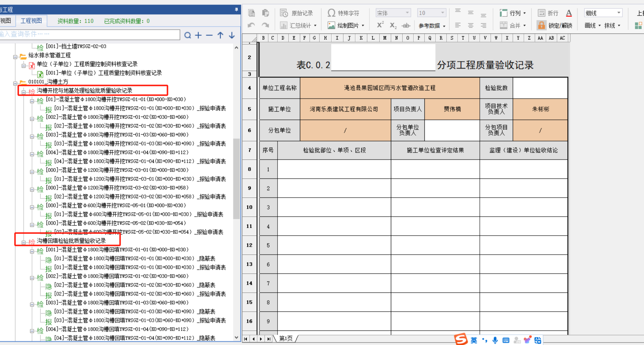
Task: Select [01]-混凝土管φ1800沟槽回填YWSGZ-01-01 隐蔽表 item
Action: [135, 258]
